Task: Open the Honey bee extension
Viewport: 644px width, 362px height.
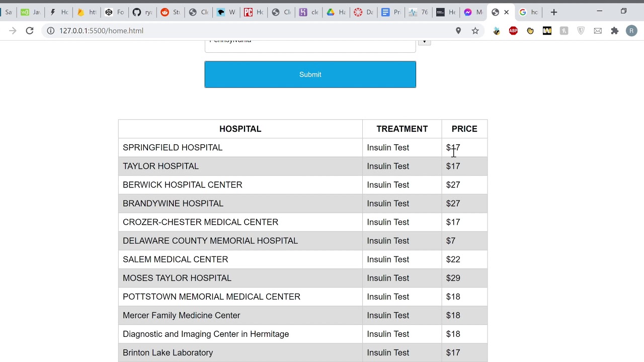Action: (x=497, y=31)
